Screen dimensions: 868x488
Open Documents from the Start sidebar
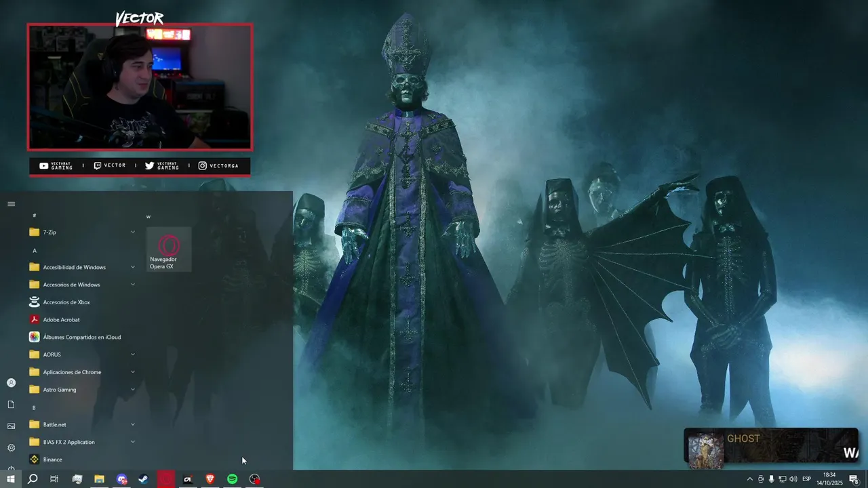pyautogui.click(x=11, y=405)
